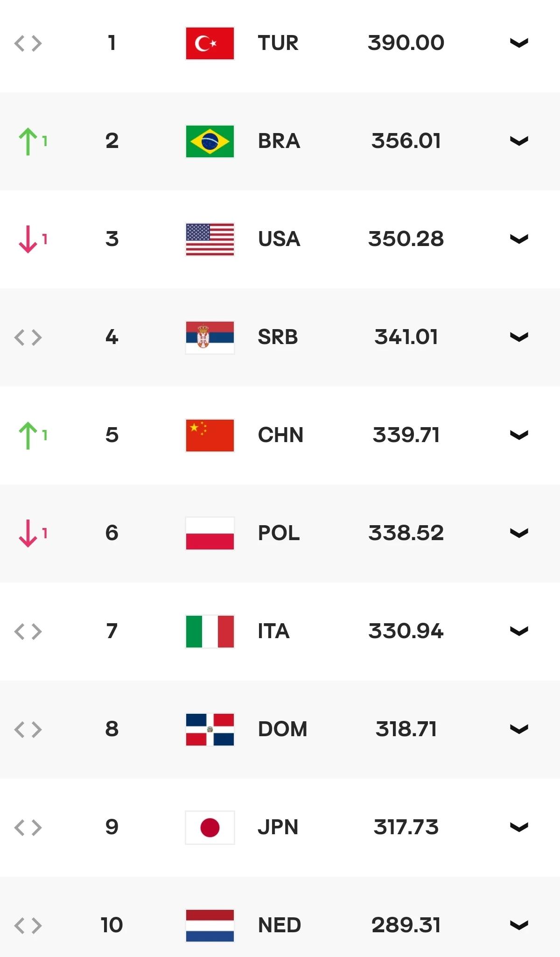
Task: Open the ITA row details chevron
Action: pos(519,631)
